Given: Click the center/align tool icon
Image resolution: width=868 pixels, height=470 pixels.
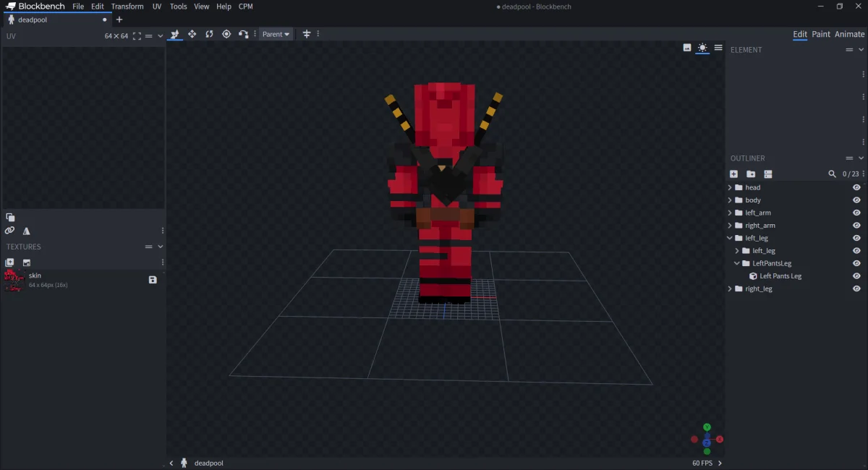Looking at the screenshot, I should [307, 34].
